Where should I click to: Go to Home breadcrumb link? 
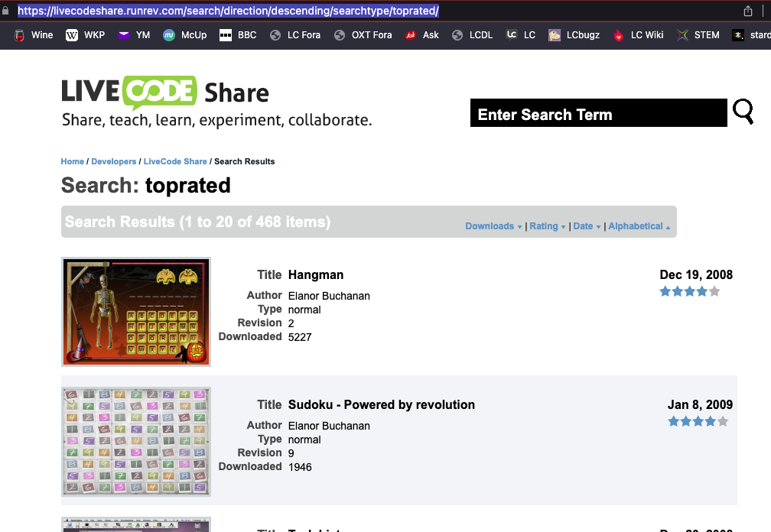pyautogui.click(x=72, y=161)
